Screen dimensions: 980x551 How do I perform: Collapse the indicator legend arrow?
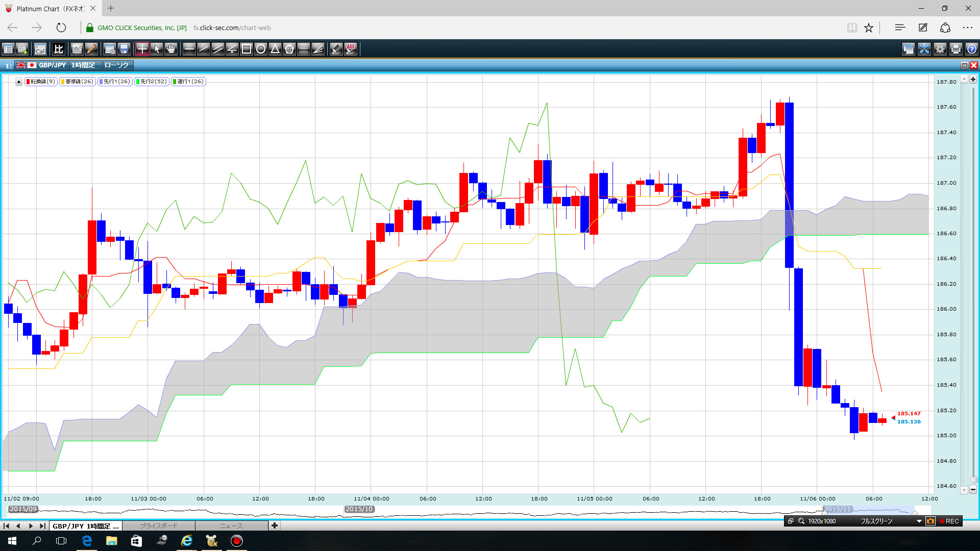tap(19, 82)
